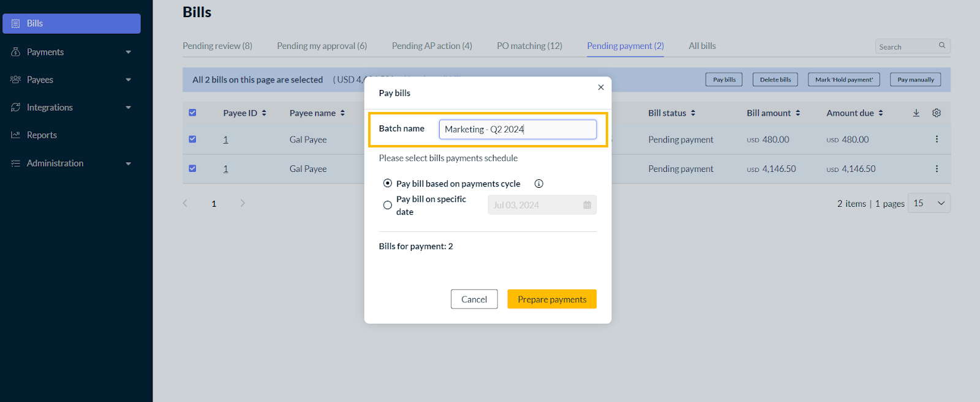Click Pending payment status in 4,146.50 row

(x=681, y=169)
